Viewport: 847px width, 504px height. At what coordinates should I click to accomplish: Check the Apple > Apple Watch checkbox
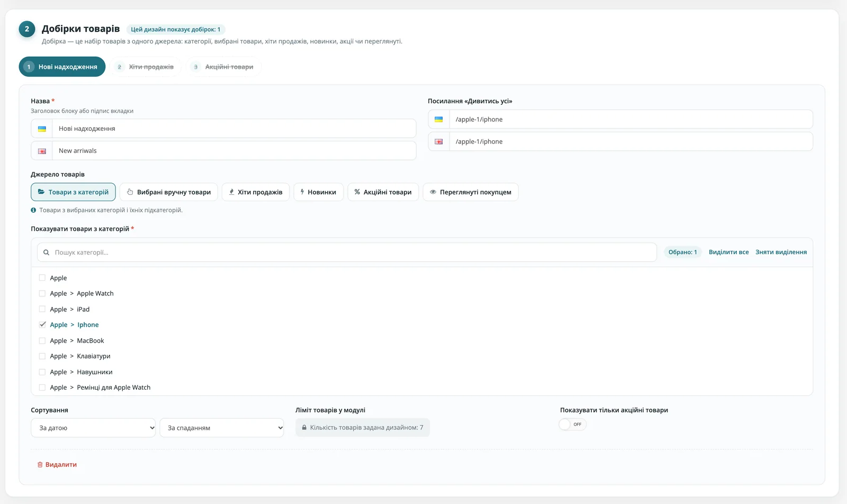42,293
